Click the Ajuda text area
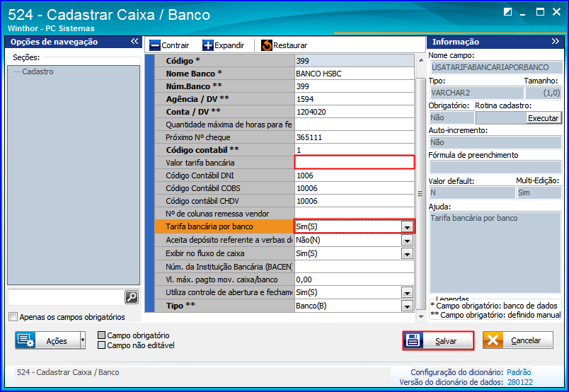The height and width of the screenshot is (392, 569). tap(495, 253)
